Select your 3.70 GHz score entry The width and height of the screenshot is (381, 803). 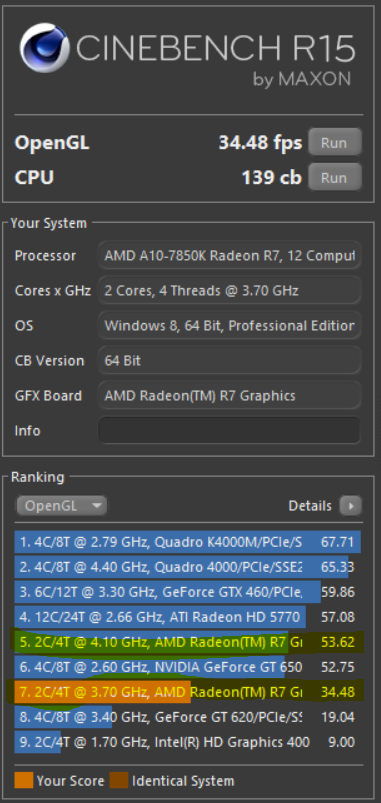[187, 692]
